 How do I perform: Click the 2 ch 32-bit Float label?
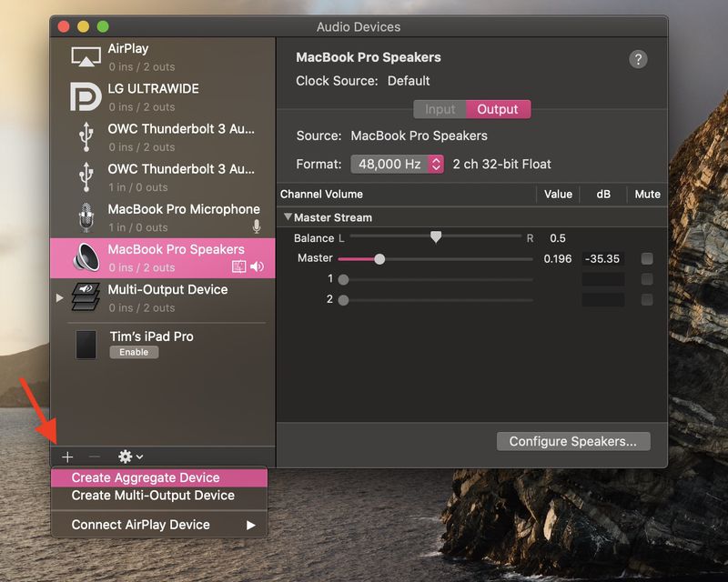502,164
